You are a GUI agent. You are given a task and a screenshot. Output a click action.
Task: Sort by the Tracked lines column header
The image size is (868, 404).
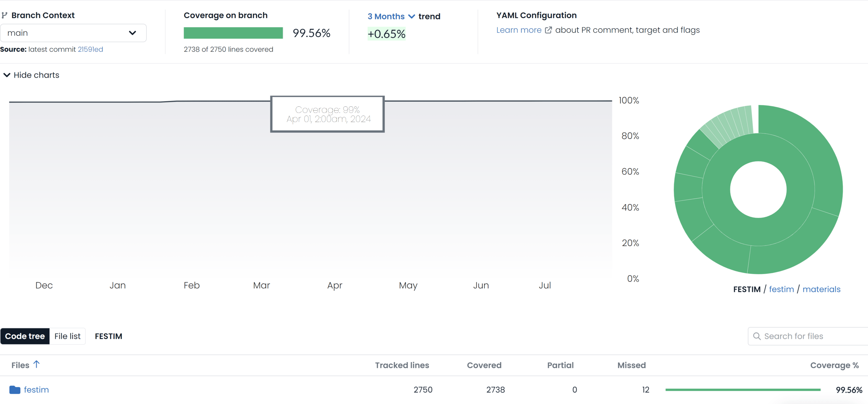(402, 365)
